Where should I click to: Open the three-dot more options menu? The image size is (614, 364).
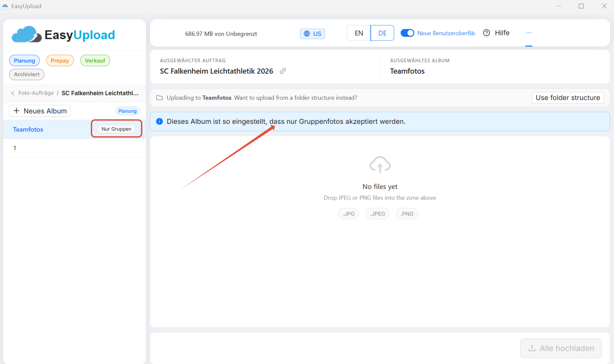click(x=529, y=33)
